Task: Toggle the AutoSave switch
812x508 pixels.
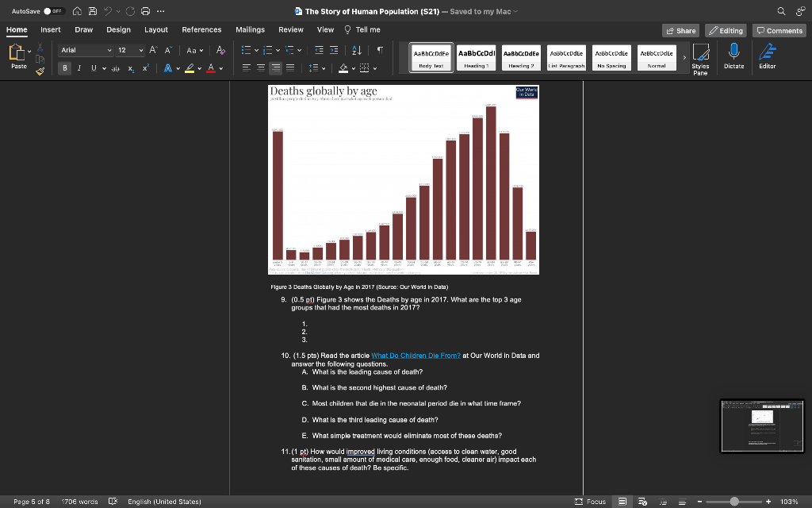Action: (52, 11)
